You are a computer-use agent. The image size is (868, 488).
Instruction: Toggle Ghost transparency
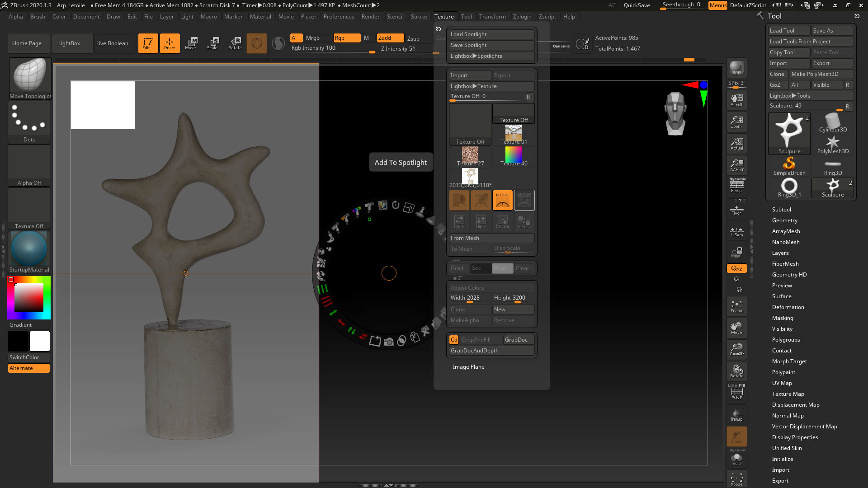click(736, 436)
